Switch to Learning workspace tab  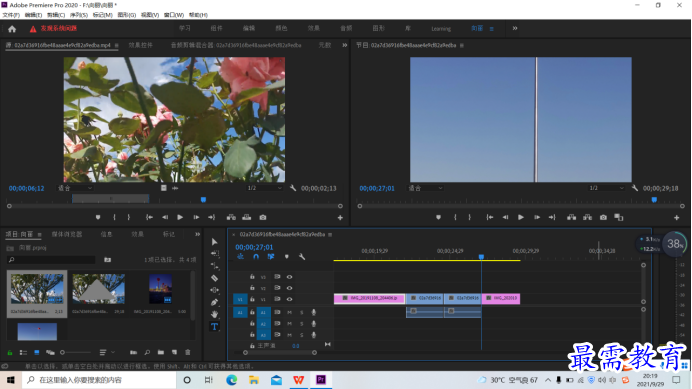point(441,29)
